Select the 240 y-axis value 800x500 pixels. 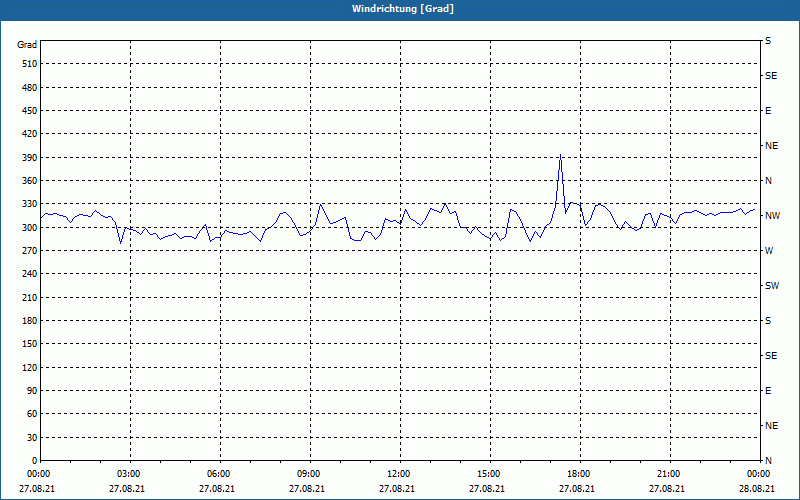pyautogui.click(x=30, y=274)
